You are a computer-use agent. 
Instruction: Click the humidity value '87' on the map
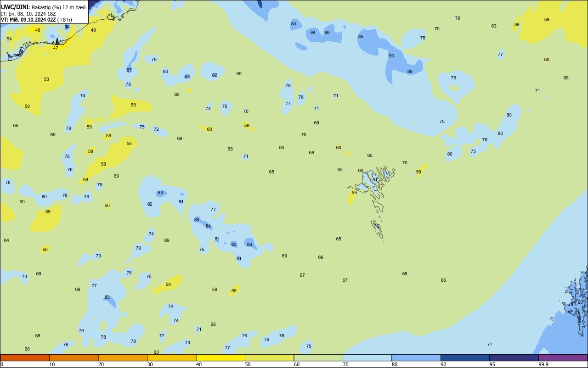[129, 70]
